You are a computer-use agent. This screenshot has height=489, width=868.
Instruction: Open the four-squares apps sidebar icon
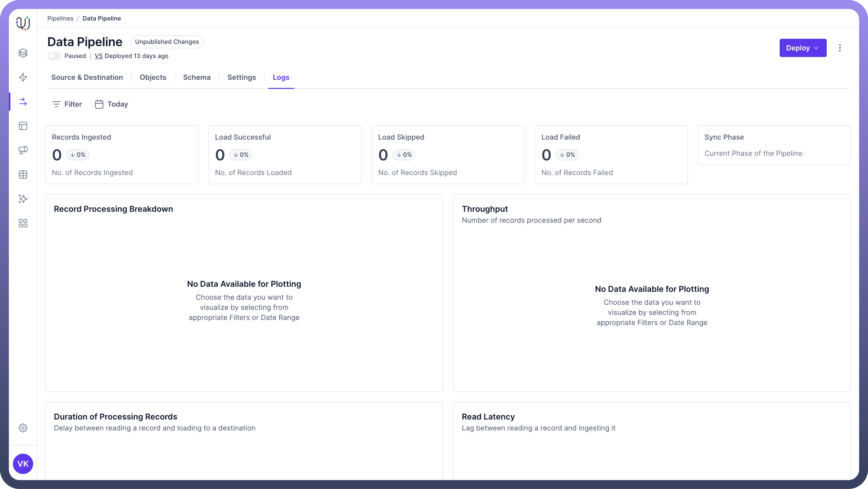pos(23,223)
